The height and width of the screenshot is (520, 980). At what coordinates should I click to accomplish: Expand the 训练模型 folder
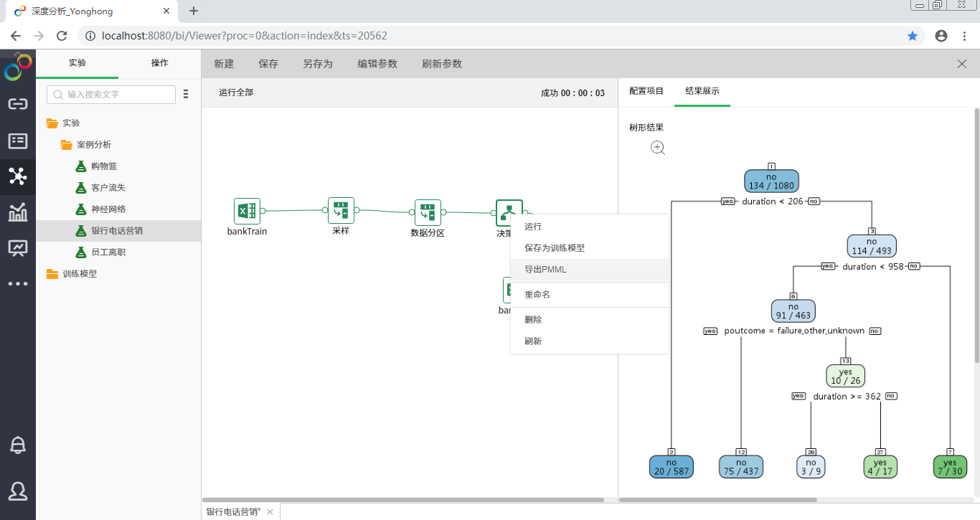52,274
